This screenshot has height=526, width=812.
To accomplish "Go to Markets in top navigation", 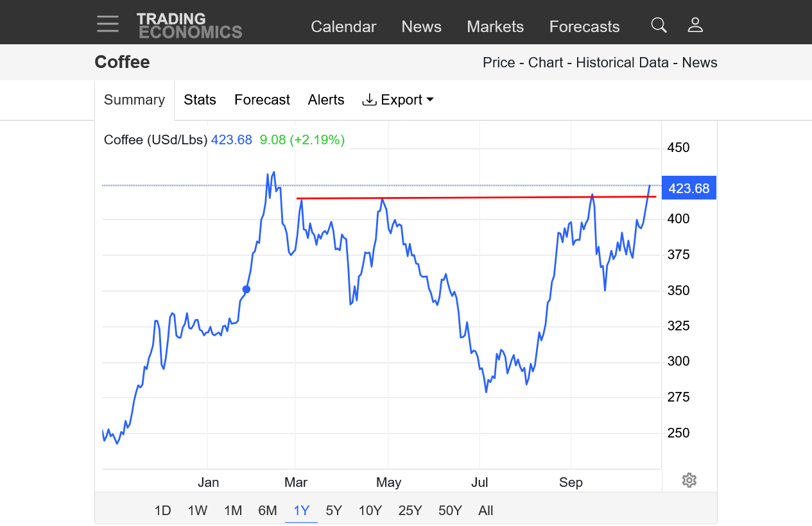I will tap(495, 27).
